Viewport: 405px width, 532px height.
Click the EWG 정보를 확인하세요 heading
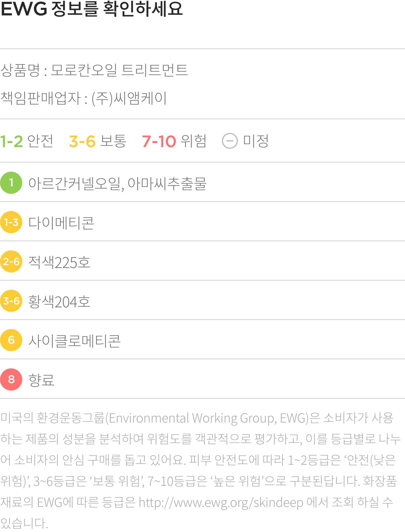91,9
